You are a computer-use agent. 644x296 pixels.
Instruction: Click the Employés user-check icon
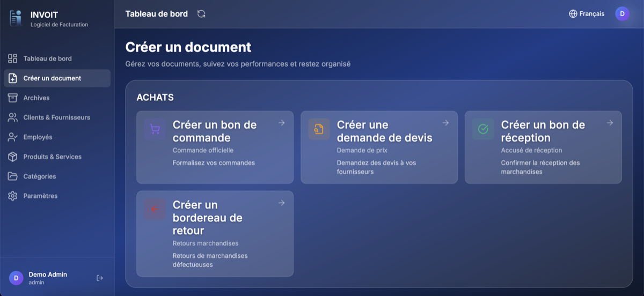pyautogui.click(x=13, y=137)
